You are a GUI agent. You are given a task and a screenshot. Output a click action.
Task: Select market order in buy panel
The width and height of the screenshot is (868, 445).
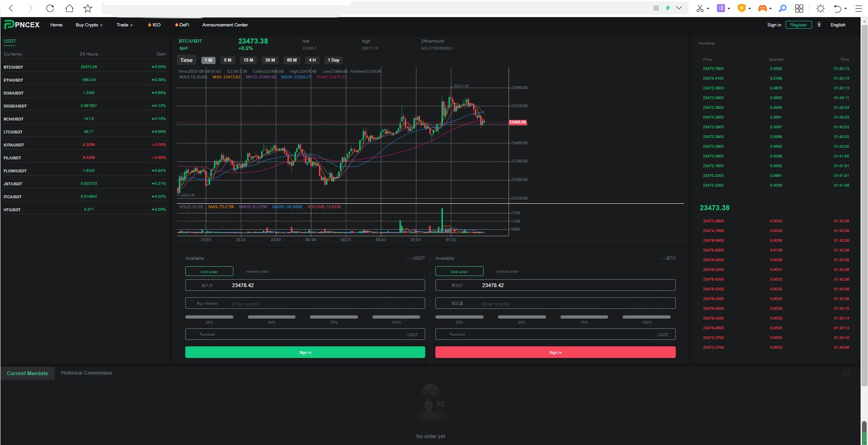coord(257,271)
